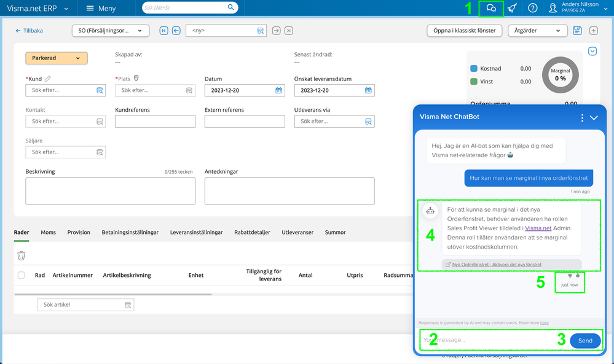Click into the Kundreferens input field
This screenshot has height=364, width=614.
point(155,122)
